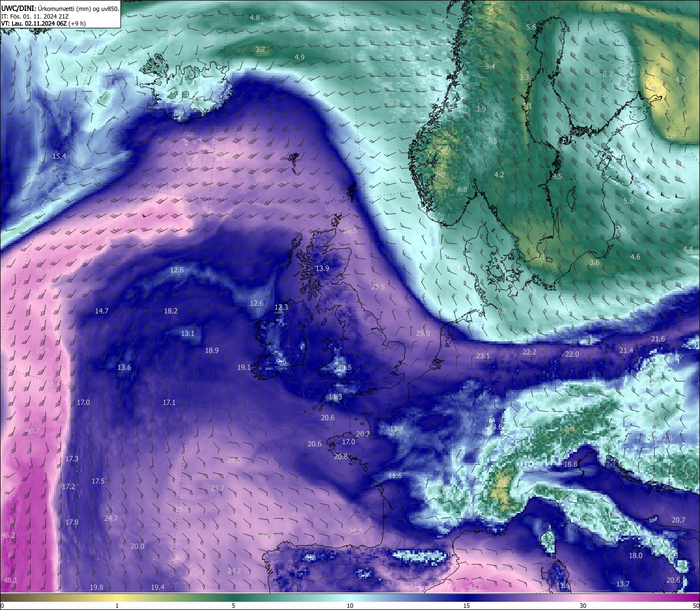Click the 17.1 value label
This screenshot has width=700, height=610.
coord(169,403)
